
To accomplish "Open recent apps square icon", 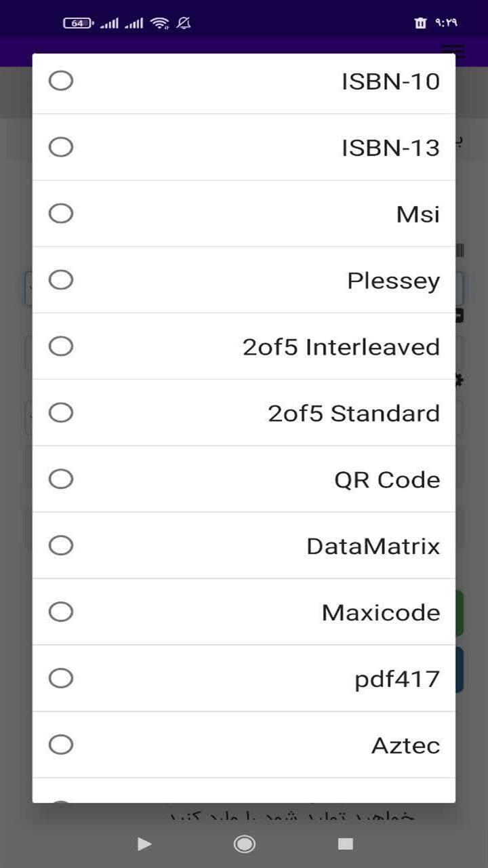I will [x=346, y=844].
